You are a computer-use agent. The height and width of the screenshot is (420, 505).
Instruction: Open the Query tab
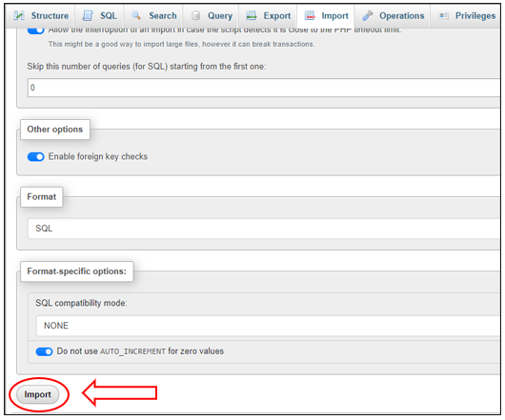tap(211, 16)
